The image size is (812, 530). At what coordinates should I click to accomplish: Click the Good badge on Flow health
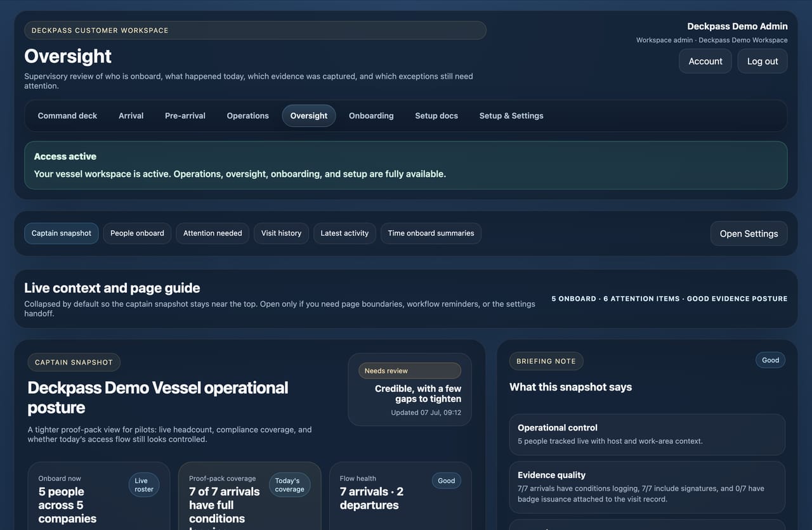tap(447, 481)
